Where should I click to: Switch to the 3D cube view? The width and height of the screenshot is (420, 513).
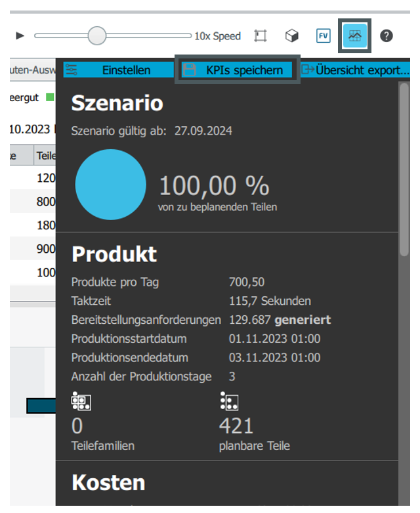coord(292,36)
